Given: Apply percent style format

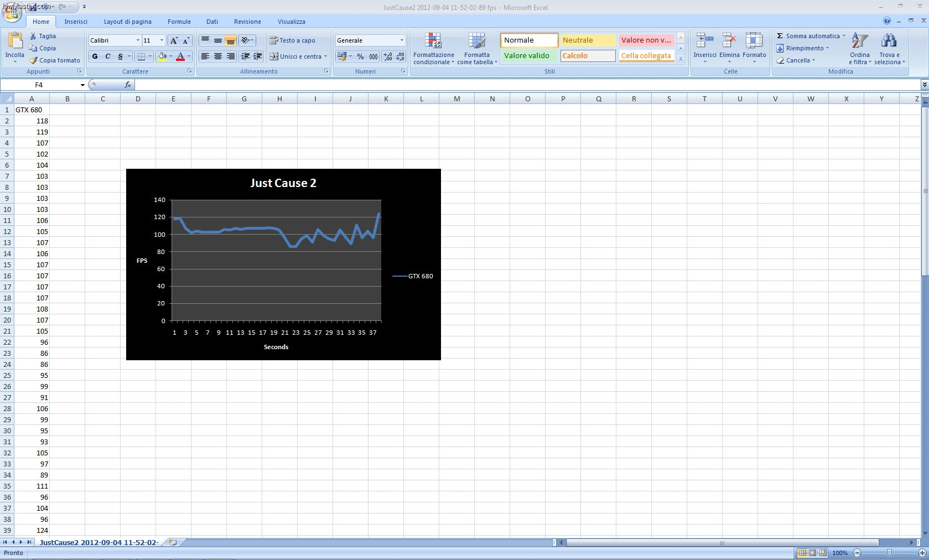Looking at the screenshot, I should tap(361, 56).
